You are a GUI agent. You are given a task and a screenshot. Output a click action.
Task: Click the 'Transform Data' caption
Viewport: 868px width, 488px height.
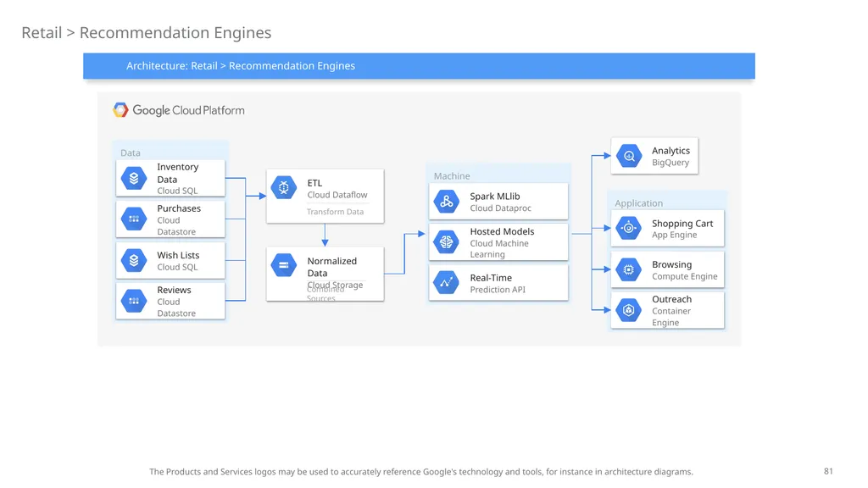pos(335,211)
